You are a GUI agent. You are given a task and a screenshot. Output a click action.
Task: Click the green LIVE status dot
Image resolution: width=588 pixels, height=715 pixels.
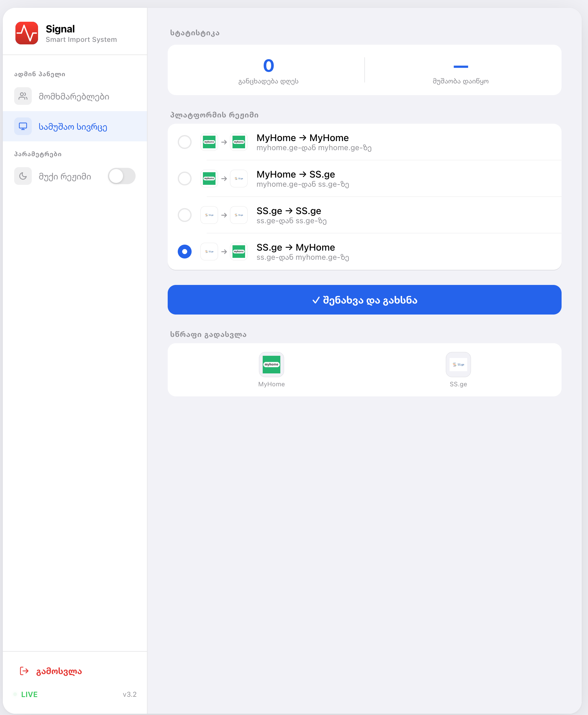[x=15, y=694]
